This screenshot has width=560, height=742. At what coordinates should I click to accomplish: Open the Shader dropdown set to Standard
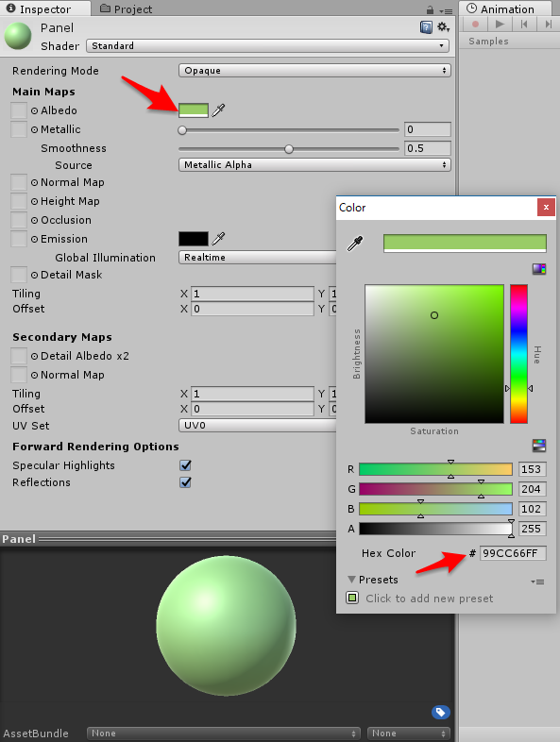pyautogui.click(x=267, y=46)
